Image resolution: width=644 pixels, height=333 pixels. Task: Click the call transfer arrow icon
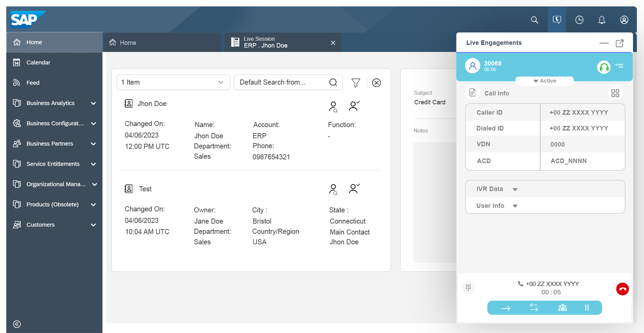pos(505,308)
